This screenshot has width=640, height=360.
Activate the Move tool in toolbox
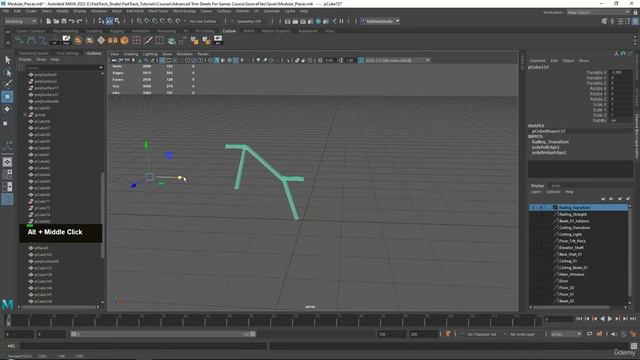(7, 97)
